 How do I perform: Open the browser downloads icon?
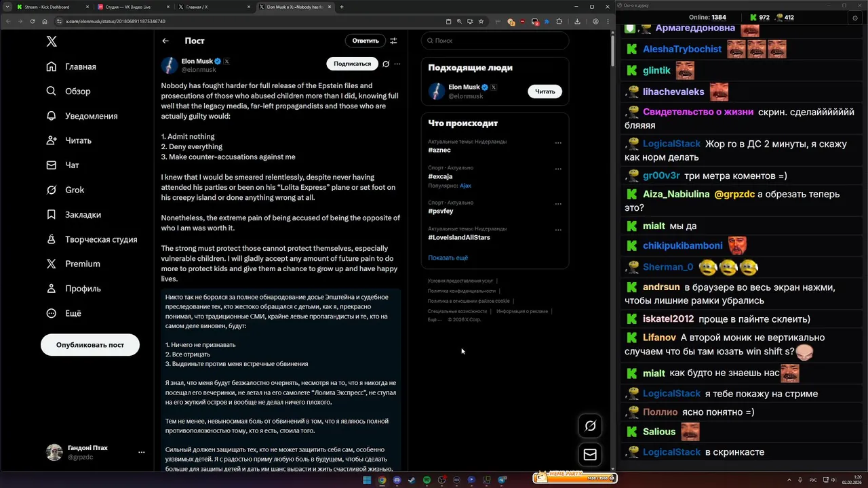(x=577, y=21)
